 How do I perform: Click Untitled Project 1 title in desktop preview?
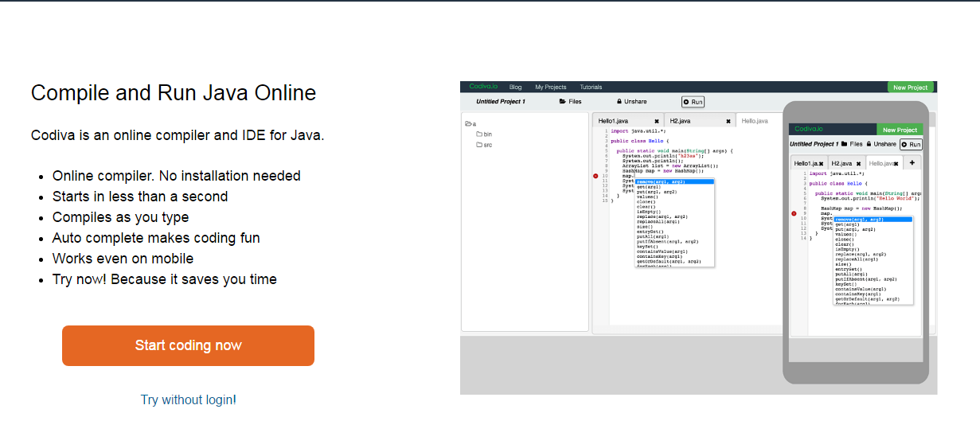pos(500,102)
